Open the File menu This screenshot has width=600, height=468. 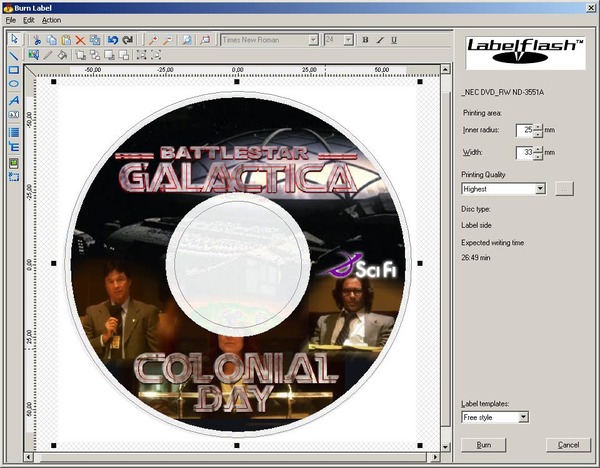(x=11, y=20)
